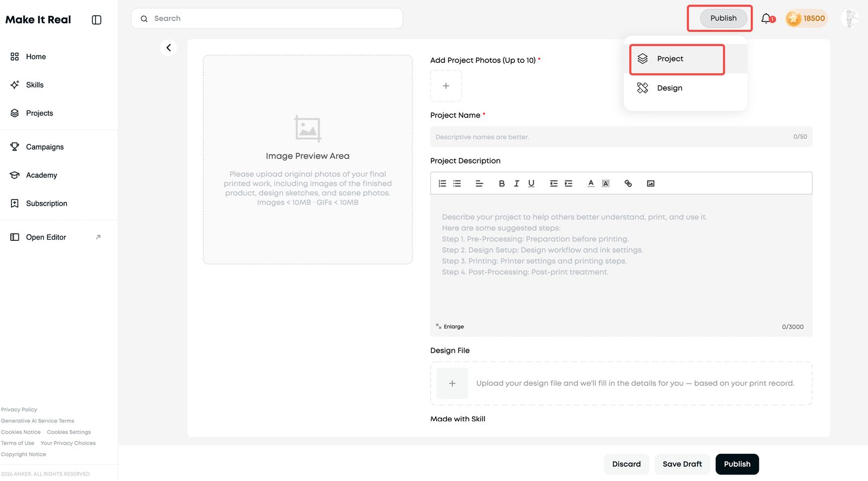Click the 18500 coins balance
The height and width of the screenshot is (481, 868).
[807, 18]
